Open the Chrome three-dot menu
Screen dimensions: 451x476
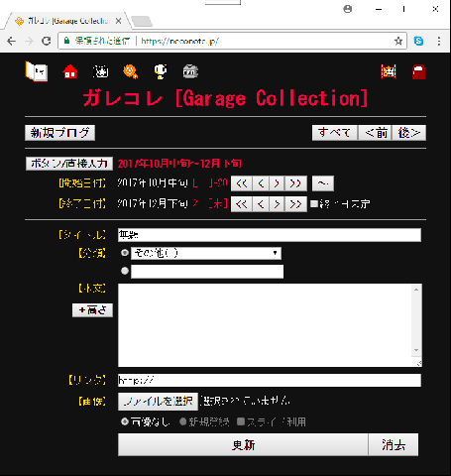439,41
